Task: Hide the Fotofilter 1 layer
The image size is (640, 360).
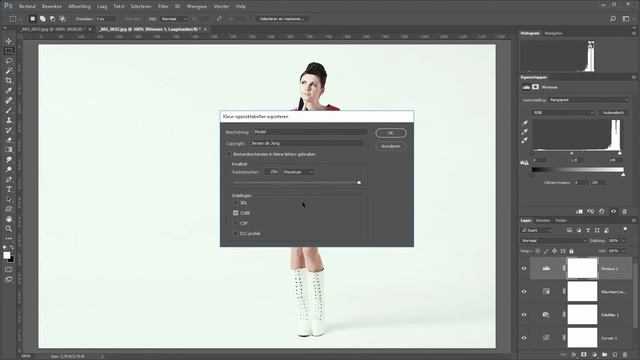Action: tap(524, 315)
